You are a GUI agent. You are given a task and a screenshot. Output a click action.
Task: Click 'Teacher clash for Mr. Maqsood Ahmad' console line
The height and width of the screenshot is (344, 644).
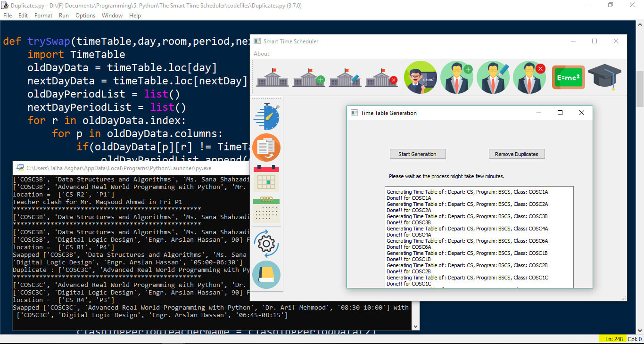pyautogui.click(x=98, y=202)
